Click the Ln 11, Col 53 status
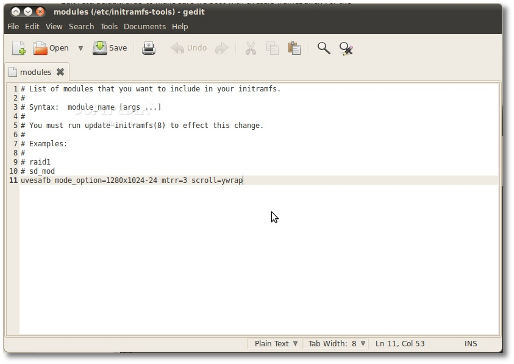The height and width of the screenshot is (364, 514). click(x=400, y=343)
